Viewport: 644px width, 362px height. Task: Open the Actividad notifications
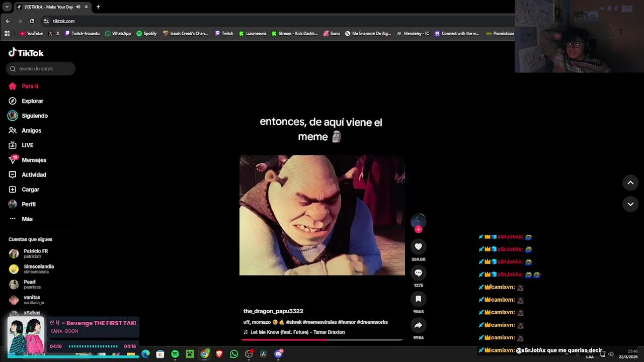coord(27,175)
